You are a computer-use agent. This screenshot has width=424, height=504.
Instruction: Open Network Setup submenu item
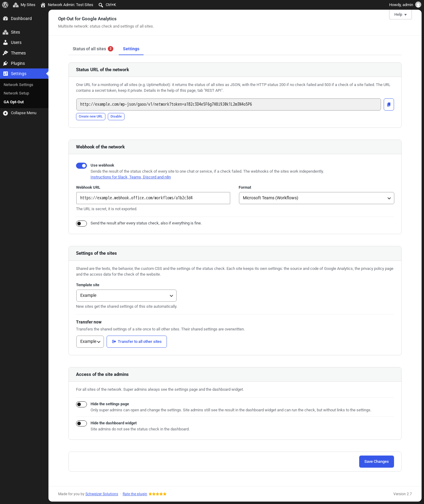point(16,93)
